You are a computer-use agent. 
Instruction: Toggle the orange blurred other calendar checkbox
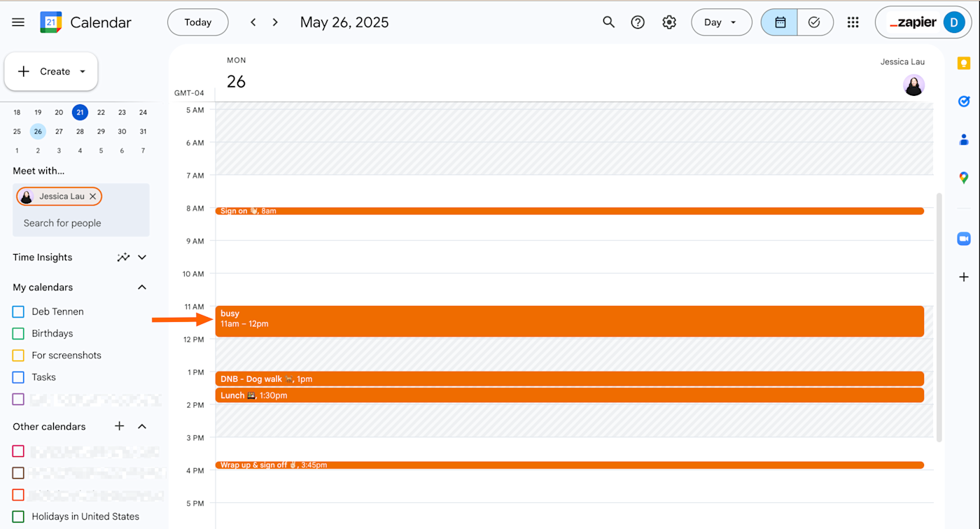pos(18,495)
